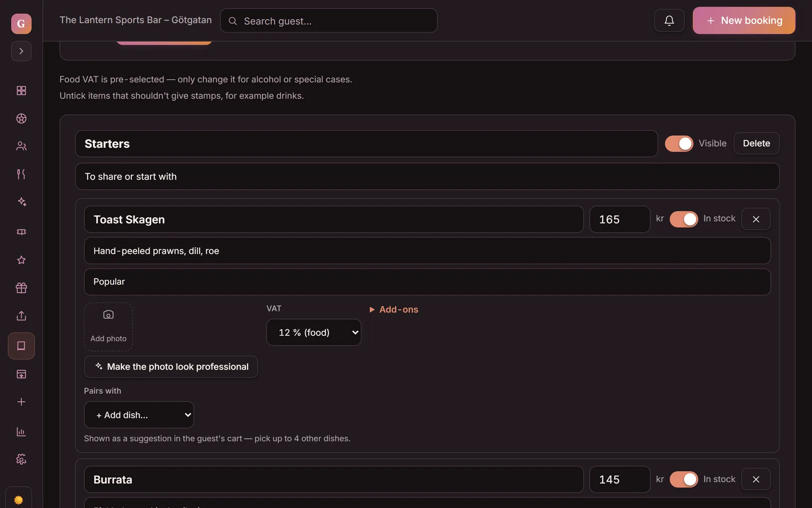Toggle the sun theme button
Image resolution: width=812 pixels, height=508 pixels.
19,500
